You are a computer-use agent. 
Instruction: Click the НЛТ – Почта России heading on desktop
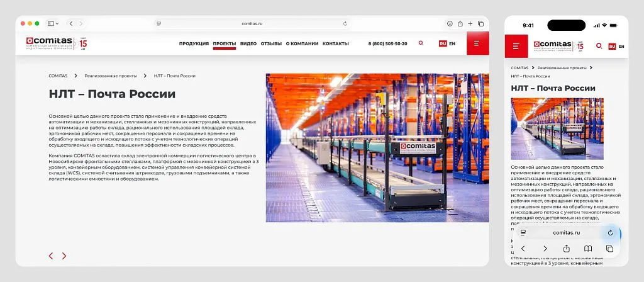(112, 94)
